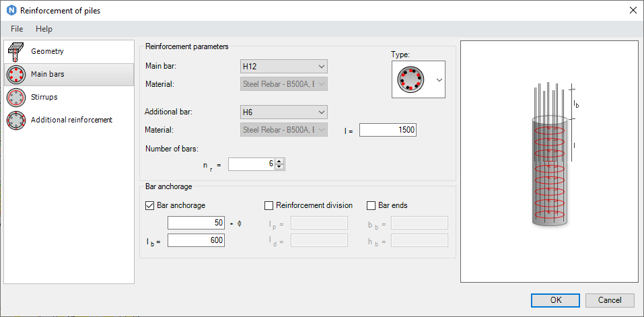Increase number of bars with spinner up arrow
The image size is (644, 317).
280,161
